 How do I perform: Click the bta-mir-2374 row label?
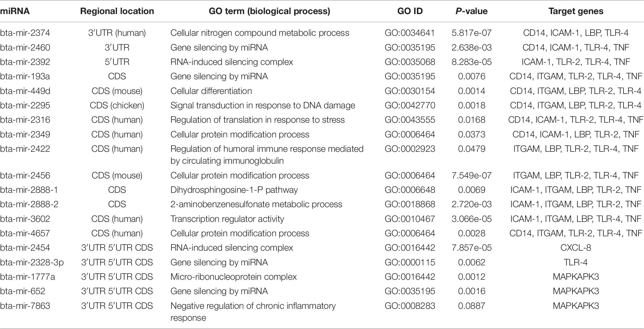pyautogui.click(x=25, y=33)
